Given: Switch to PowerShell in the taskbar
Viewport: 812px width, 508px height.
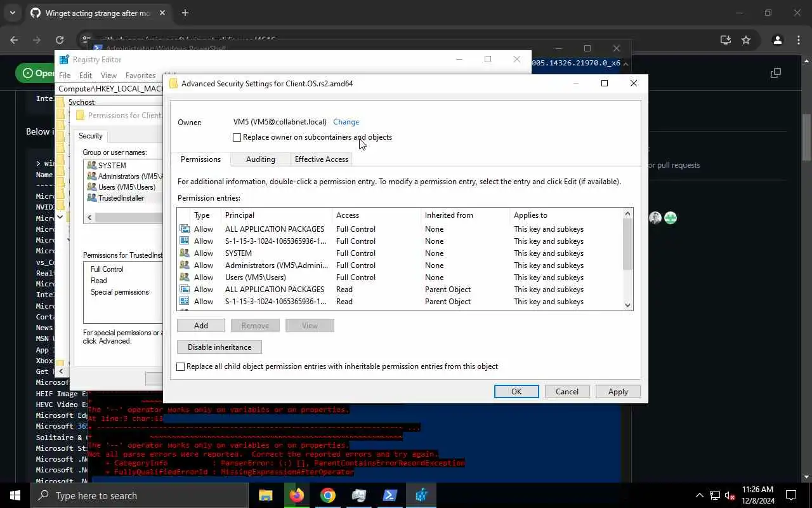Looking at the screenshot, I should point(390,495).
